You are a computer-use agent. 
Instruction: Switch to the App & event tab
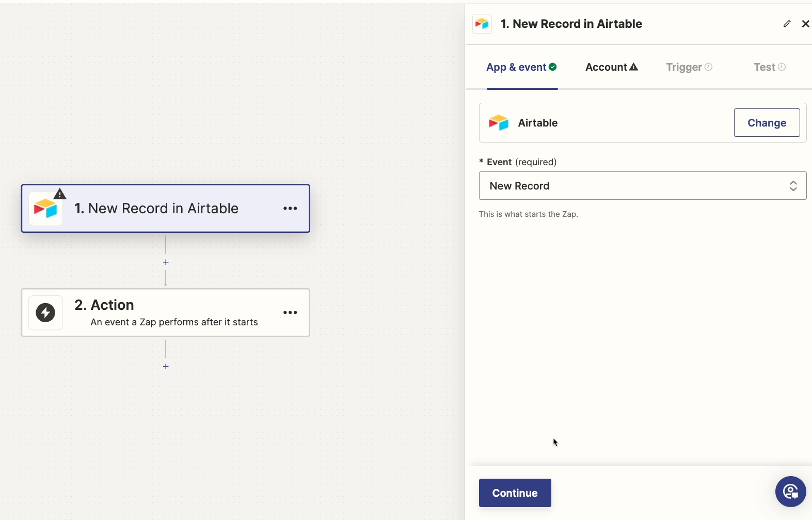(x=521, y=67)
